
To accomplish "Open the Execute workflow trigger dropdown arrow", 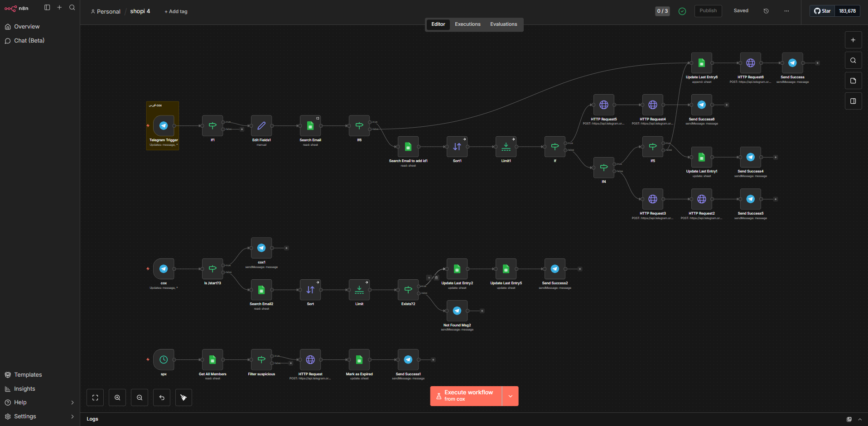I will (x=511, y=396).
